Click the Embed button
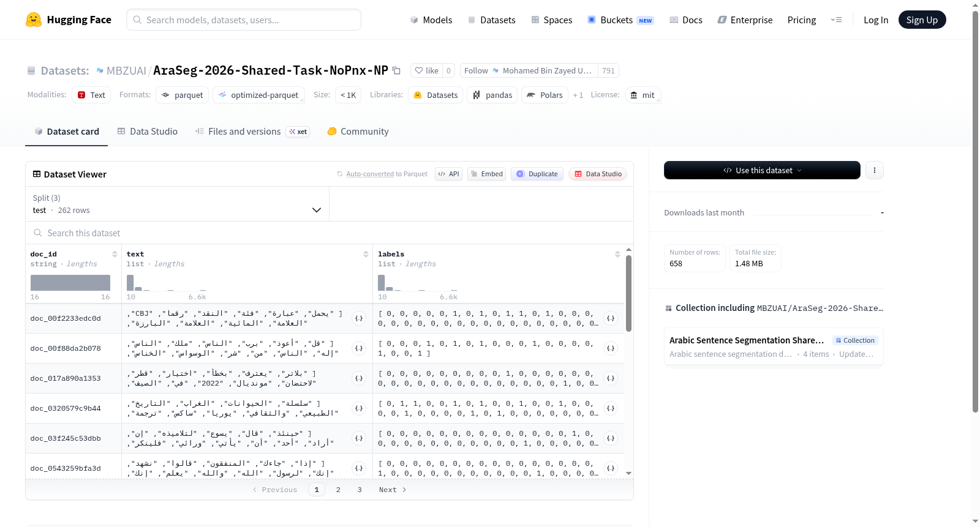 [487, 174]
